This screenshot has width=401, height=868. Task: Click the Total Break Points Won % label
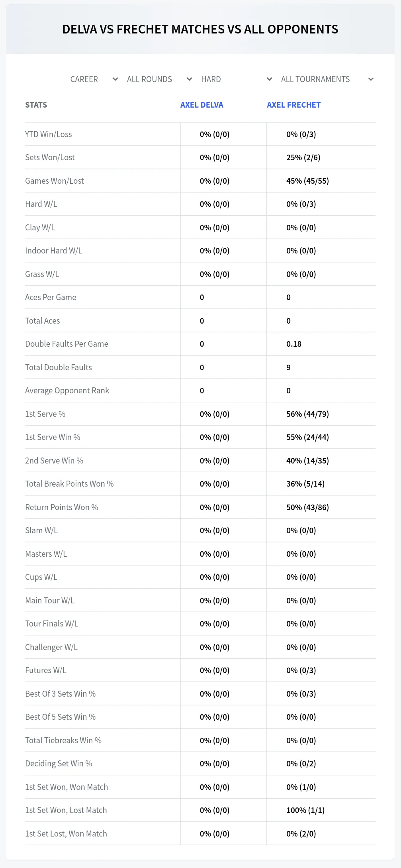[x=69, y=484]
